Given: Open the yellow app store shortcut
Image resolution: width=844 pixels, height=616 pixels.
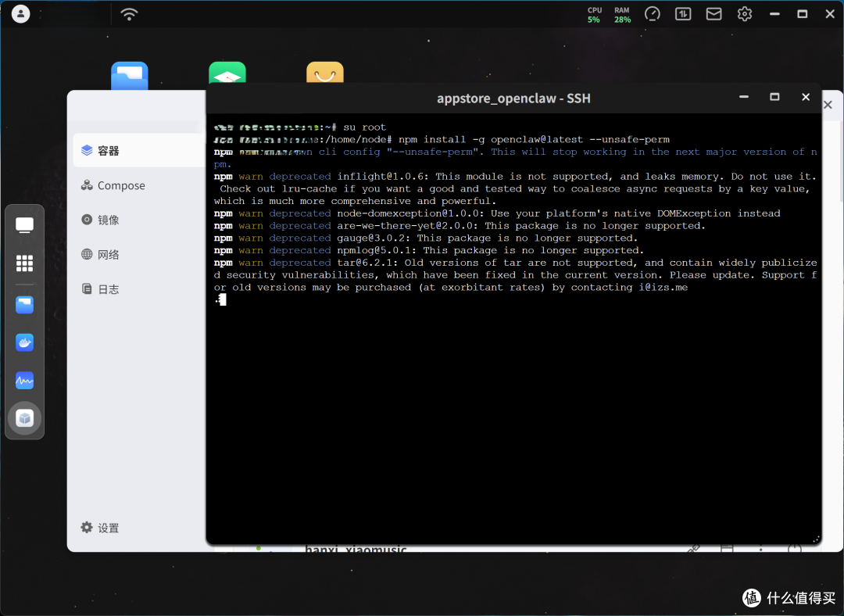Looking at the screenshot, I should coord(325,73).
